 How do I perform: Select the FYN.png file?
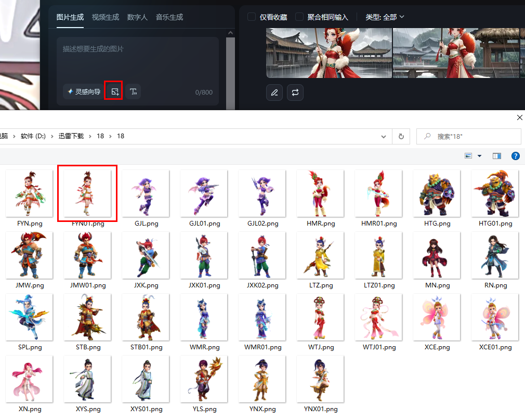click(x=30, y=199)
